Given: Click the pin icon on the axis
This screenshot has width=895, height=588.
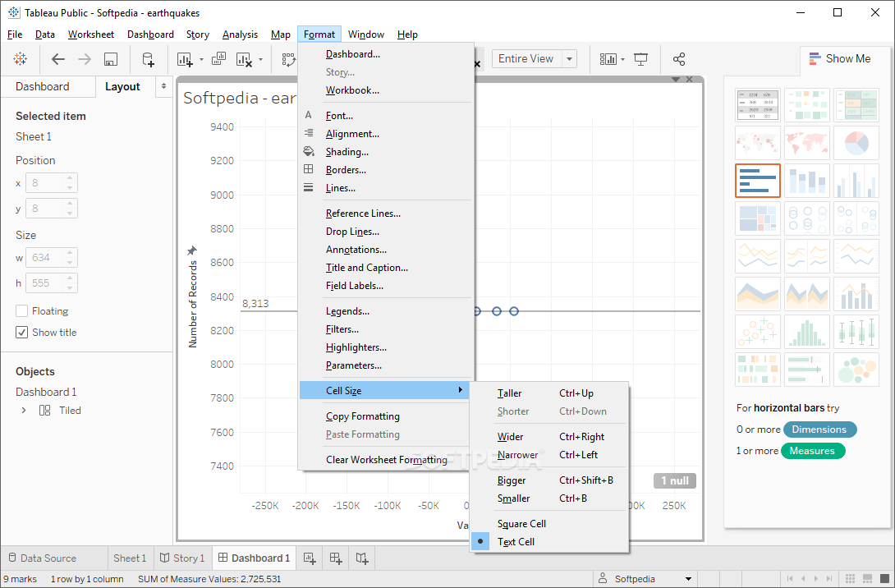Looking at the screenshot, I should pyautogui.click(x=192, y=250).
